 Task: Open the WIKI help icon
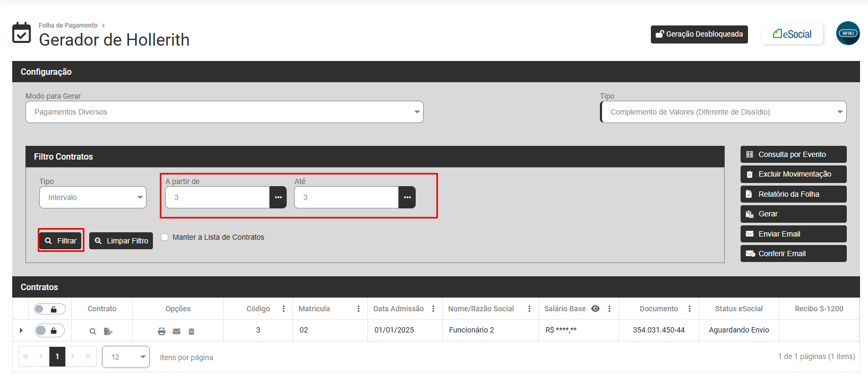847,33
